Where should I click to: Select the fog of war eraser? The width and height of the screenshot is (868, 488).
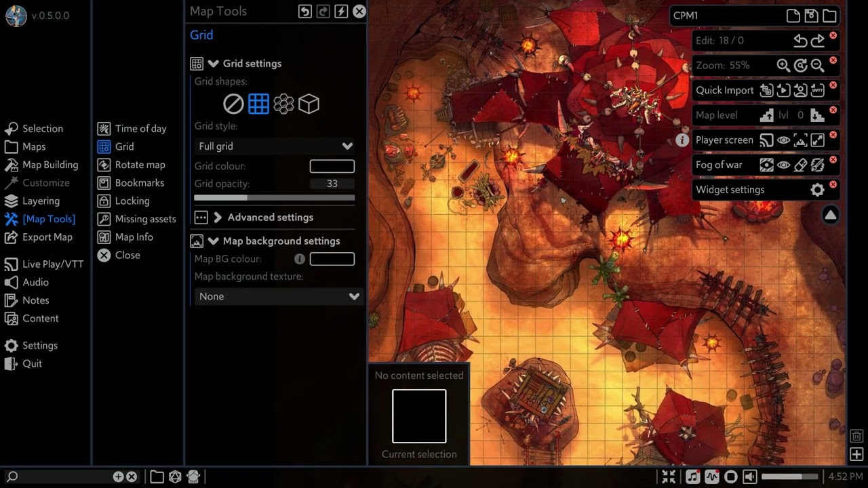pos(800,165)
